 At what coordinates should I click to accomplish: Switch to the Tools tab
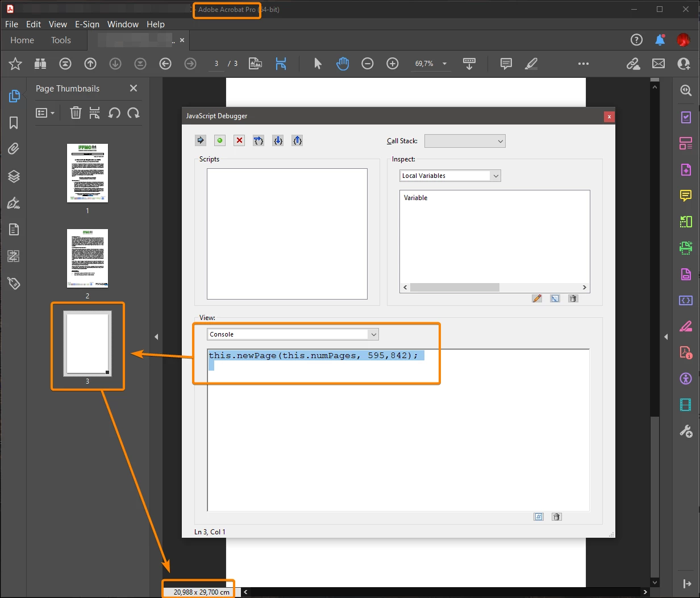[61, 40]
